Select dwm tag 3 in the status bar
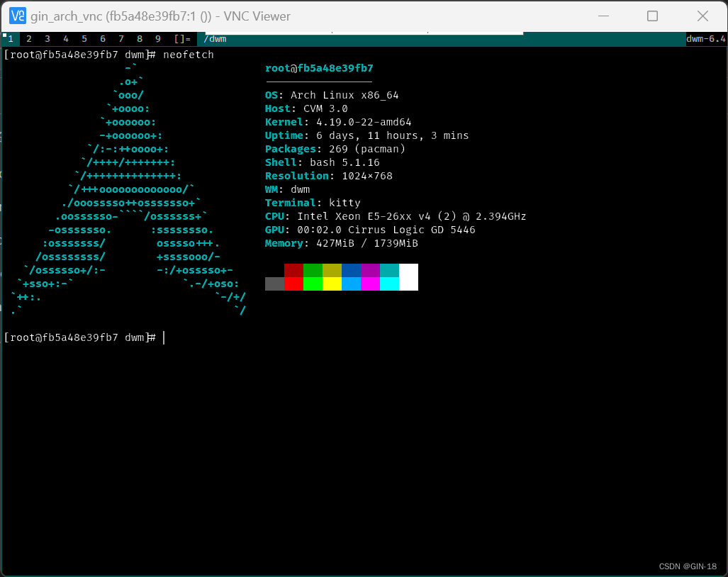The height and width of the screenshot is (577, 728). point(47,39)
